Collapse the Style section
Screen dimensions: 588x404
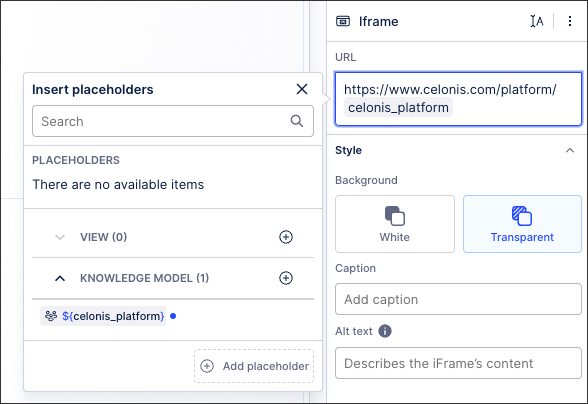570,150
